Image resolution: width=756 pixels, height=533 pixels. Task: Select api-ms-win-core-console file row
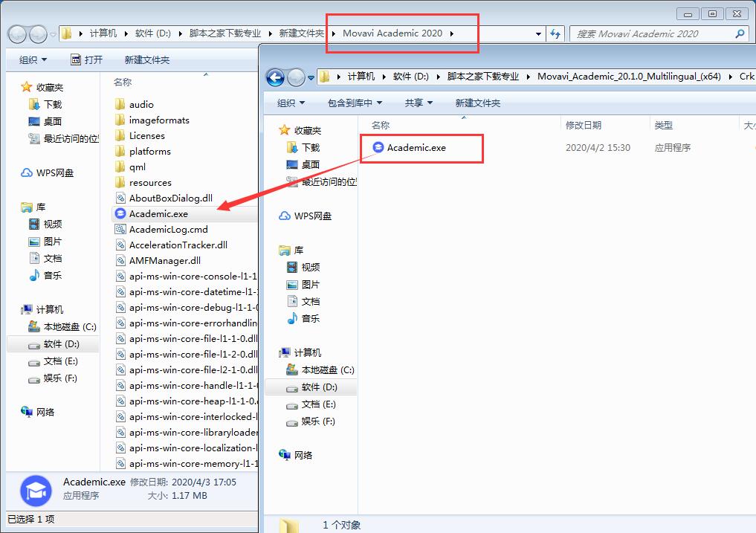point(187,276)
